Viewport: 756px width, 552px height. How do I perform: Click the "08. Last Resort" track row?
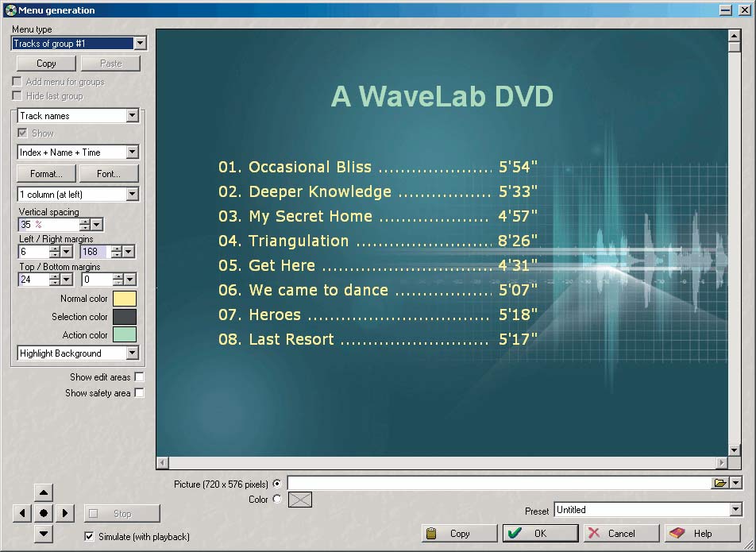click(x=378, y=339)
